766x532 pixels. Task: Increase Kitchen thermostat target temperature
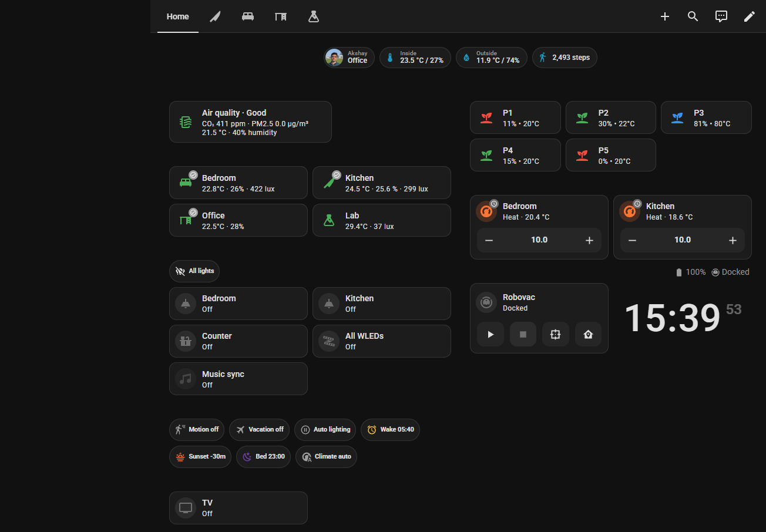pos(733,240)
